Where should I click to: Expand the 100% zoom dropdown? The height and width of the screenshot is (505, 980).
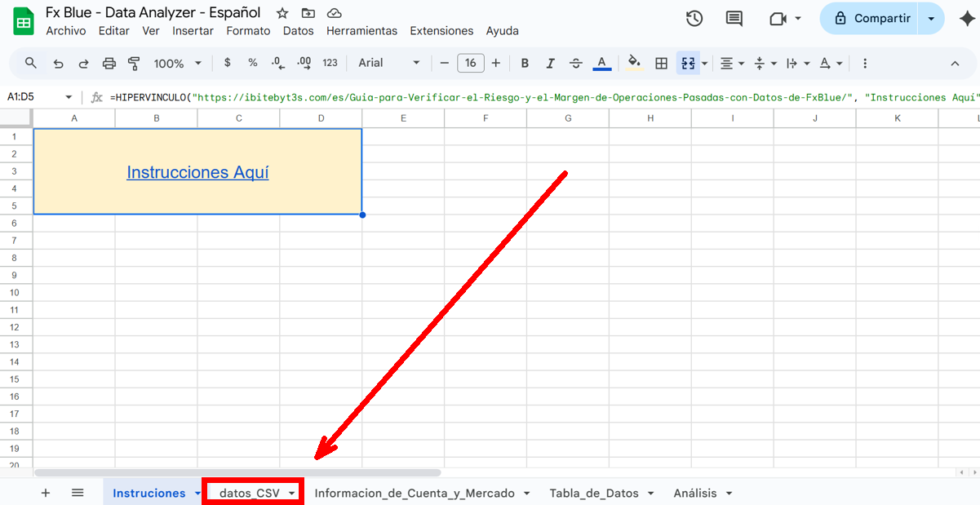[178, 63]
